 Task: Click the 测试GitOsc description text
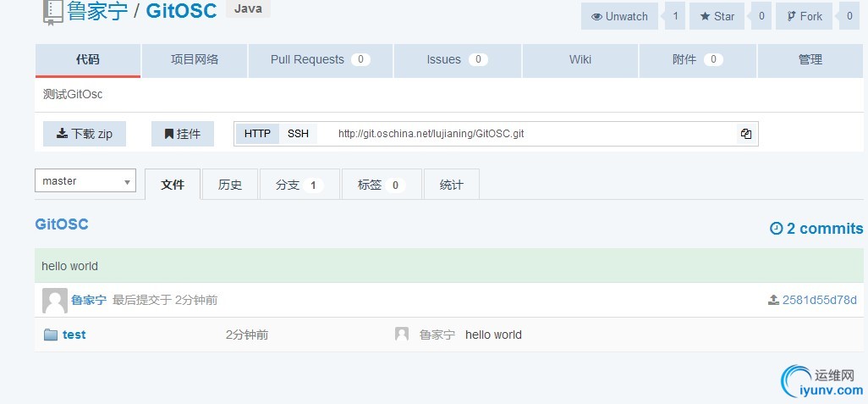point(73,94)
